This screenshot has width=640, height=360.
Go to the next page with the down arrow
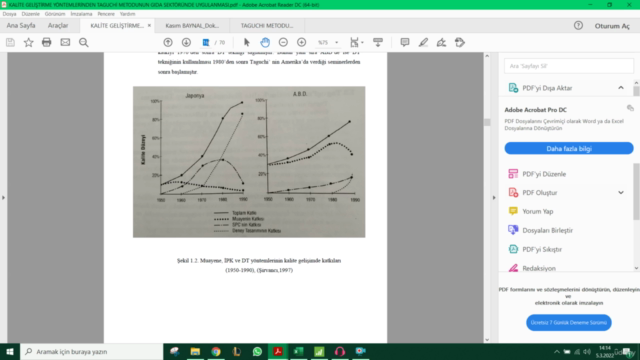pyautogui.click(x=186, y=42)
